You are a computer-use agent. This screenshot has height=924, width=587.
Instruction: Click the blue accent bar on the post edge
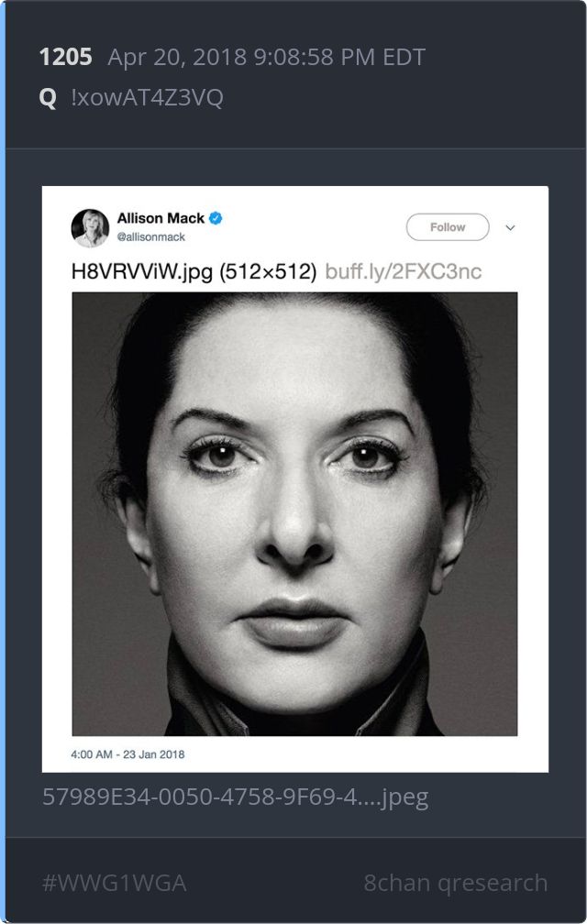pyautogui.click(x=3, y=462)
